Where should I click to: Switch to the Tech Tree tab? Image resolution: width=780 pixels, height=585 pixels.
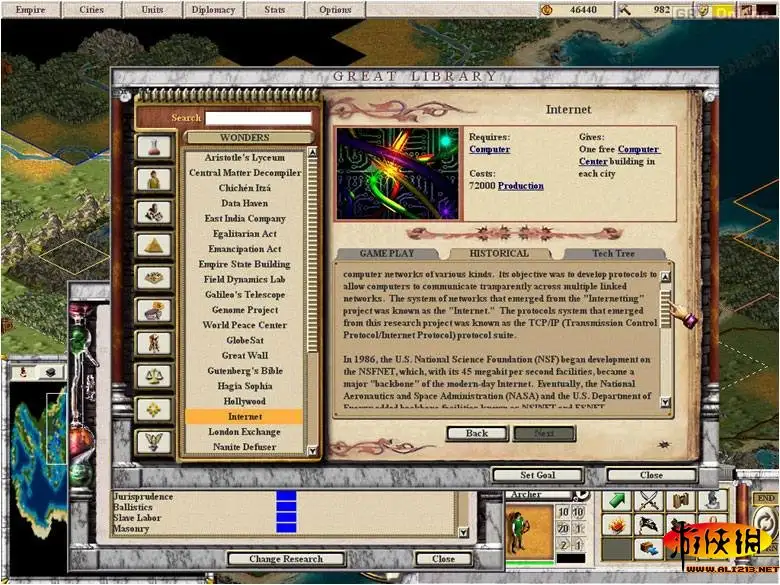pyautogui.click(x=613, y=253)
